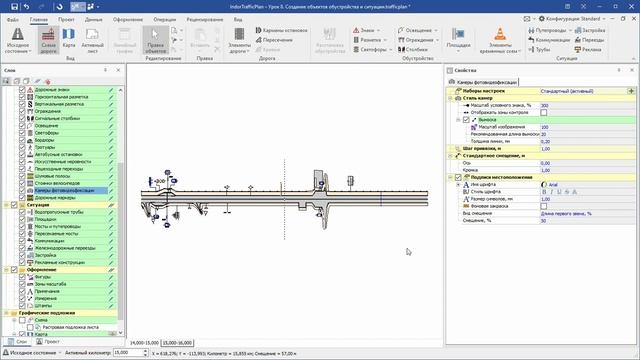Open the Файл menu
Viewport: 640px width, 360px height.
pyautogui.click(x=12, y=19)
